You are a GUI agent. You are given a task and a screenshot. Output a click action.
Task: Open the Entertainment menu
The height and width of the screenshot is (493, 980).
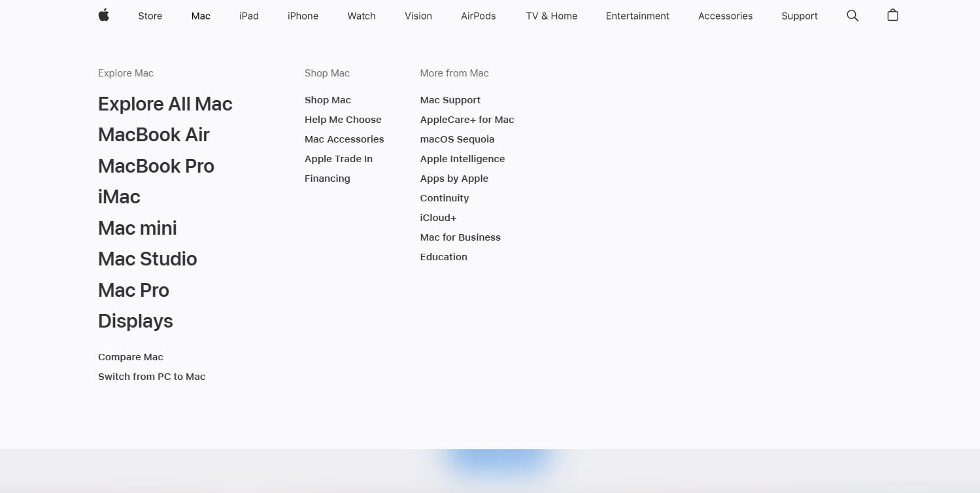637,16
